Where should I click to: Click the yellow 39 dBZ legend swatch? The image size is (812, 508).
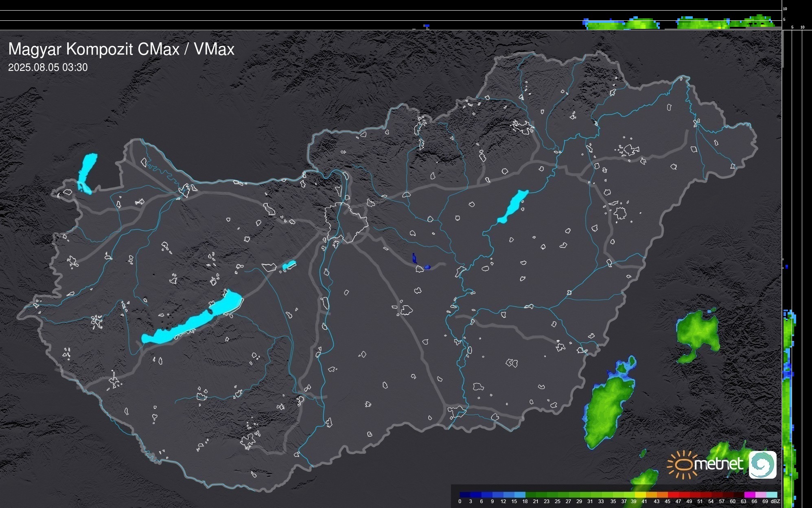click(640, 495)
